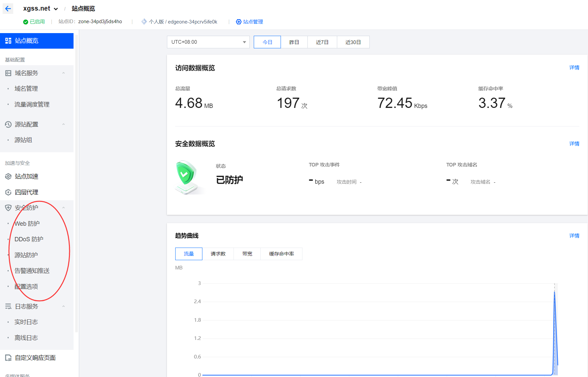The image size is (588, 377).
Task: Collapse the 域名服务 section chevron
Action: [x=64, y=73]
